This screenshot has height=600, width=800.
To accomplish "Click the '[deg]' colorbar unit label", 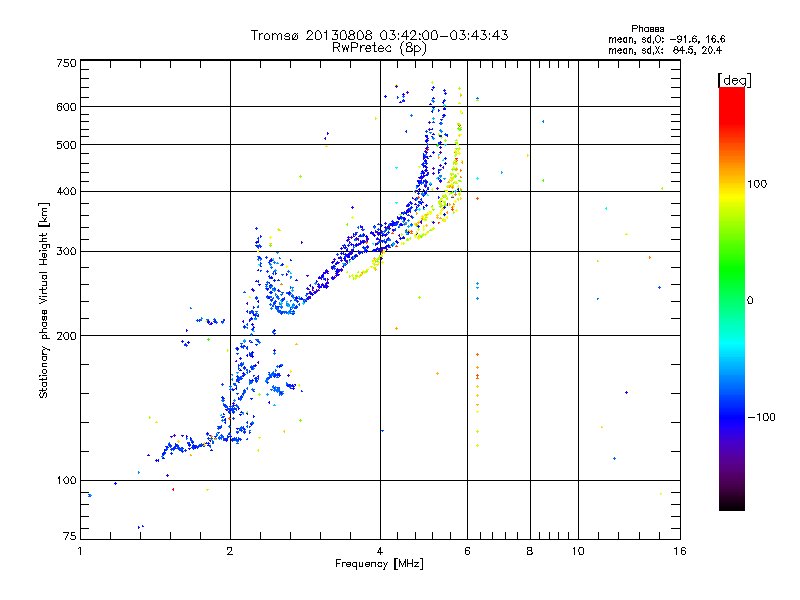I will pos(734,80).
